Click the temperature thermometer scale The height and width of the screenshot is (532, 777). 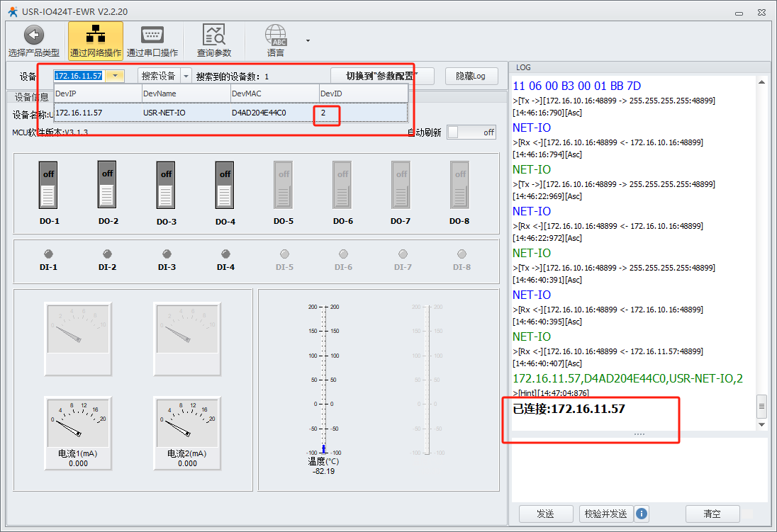click(x=323, y=379)
